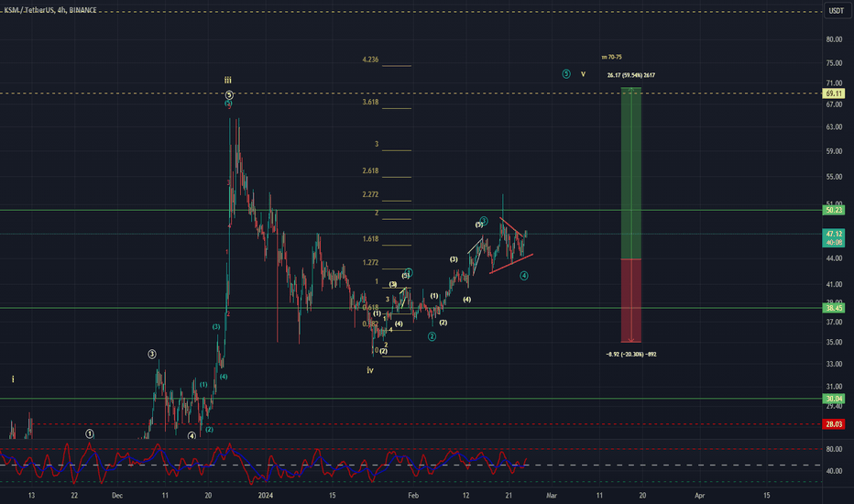Click the 1.272 Fibonacci level label
This screenshot has width=854, height=504.
370,262
